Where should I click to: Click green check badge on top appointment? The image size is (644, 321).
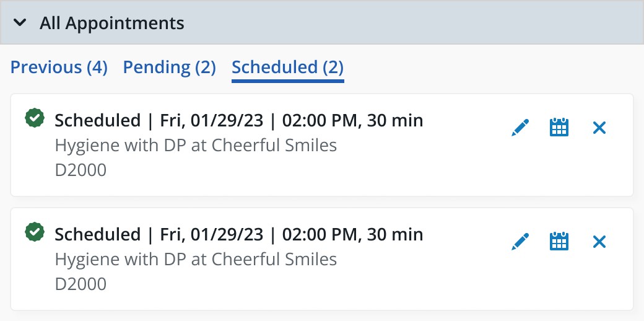click(x=35, y=118)
